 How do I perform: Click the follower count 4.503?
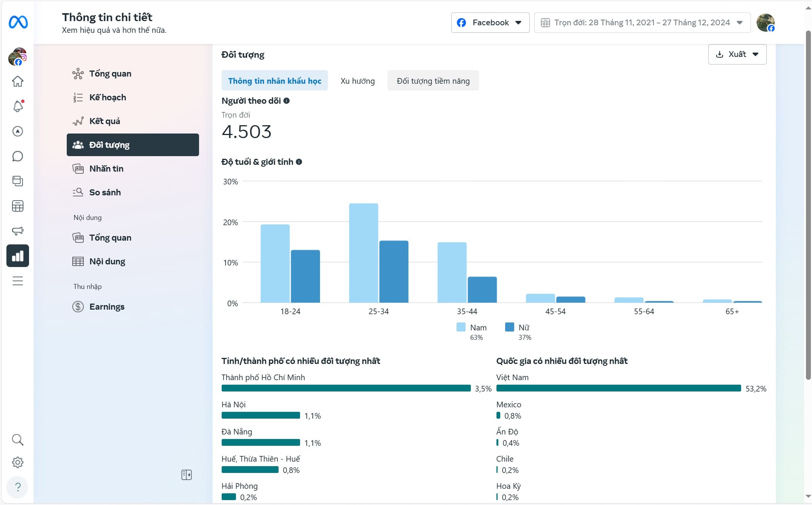coord(247,132)
